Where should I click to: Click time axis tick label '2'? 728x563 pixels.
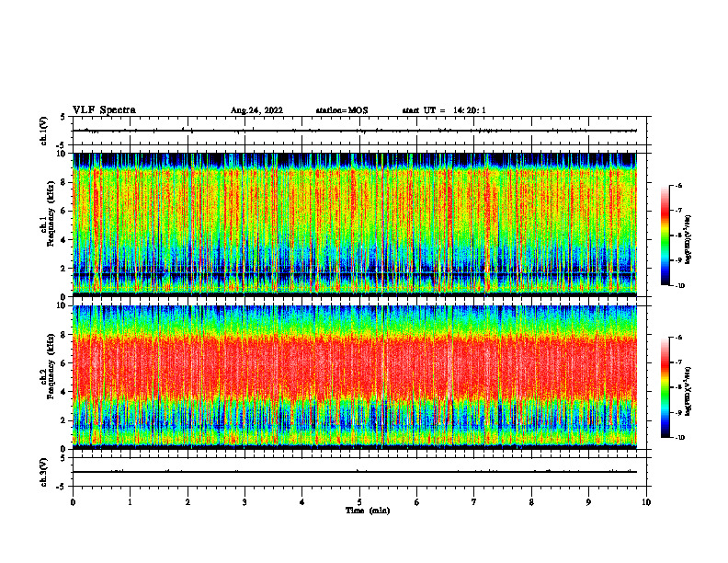click(188, 502)
